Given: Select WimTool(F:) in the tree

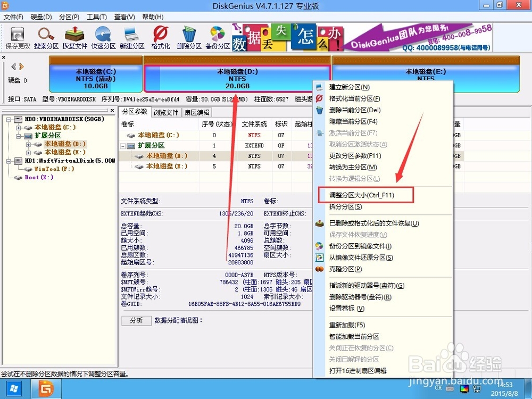Looking at the screenshot, I should pos(54,169).
